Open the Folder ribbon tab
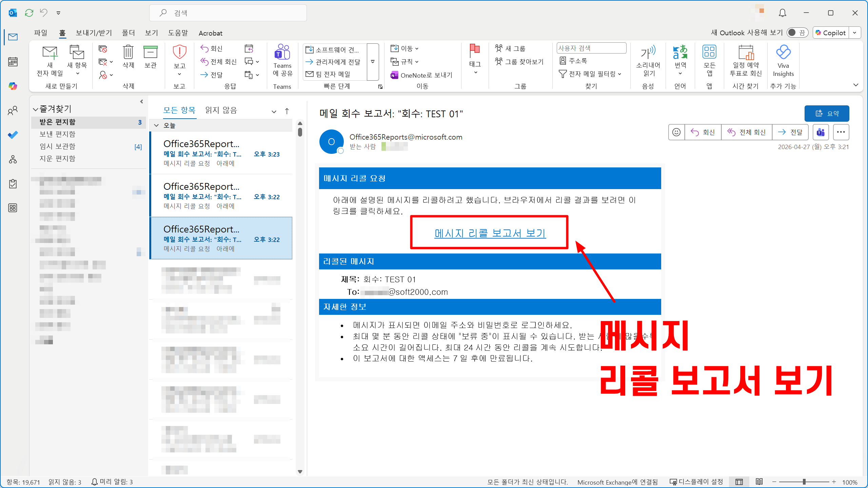The image size is (868, 488). 128,33
